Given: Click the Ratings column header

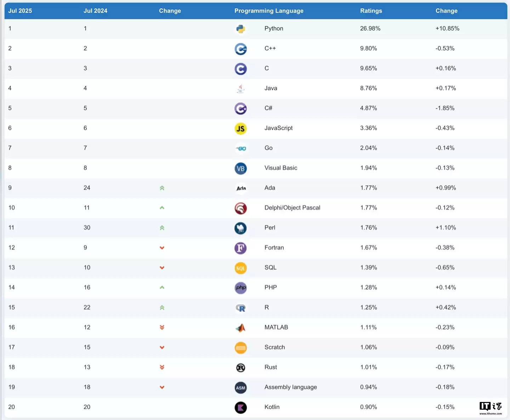Looking at the screenshot, I should (371, 11).
